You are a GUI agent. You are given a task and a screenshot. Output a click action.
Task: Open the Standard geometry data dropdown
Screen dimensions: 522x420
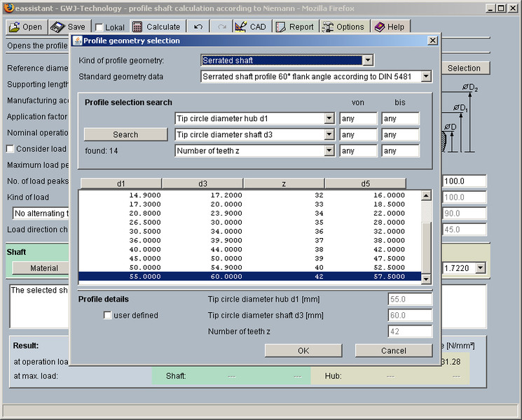click(426, 76)
